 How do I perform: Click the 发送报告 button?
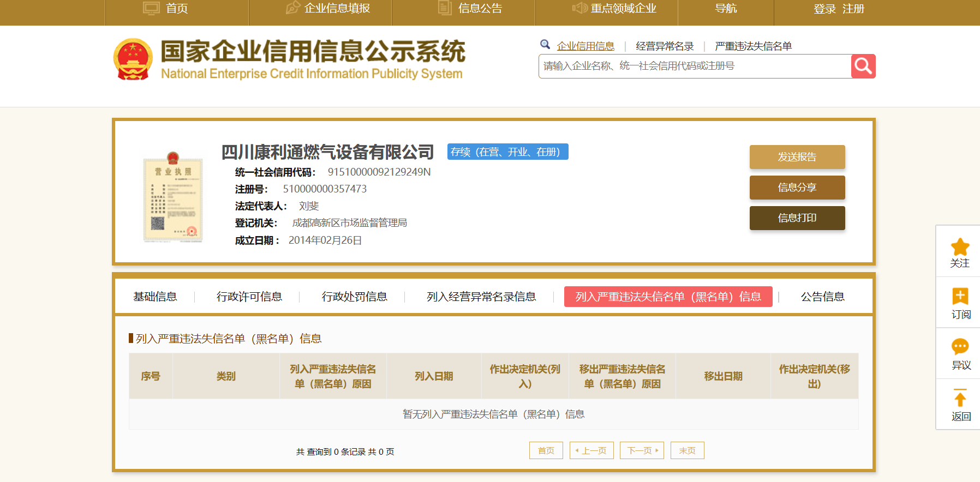click(797, 157)
